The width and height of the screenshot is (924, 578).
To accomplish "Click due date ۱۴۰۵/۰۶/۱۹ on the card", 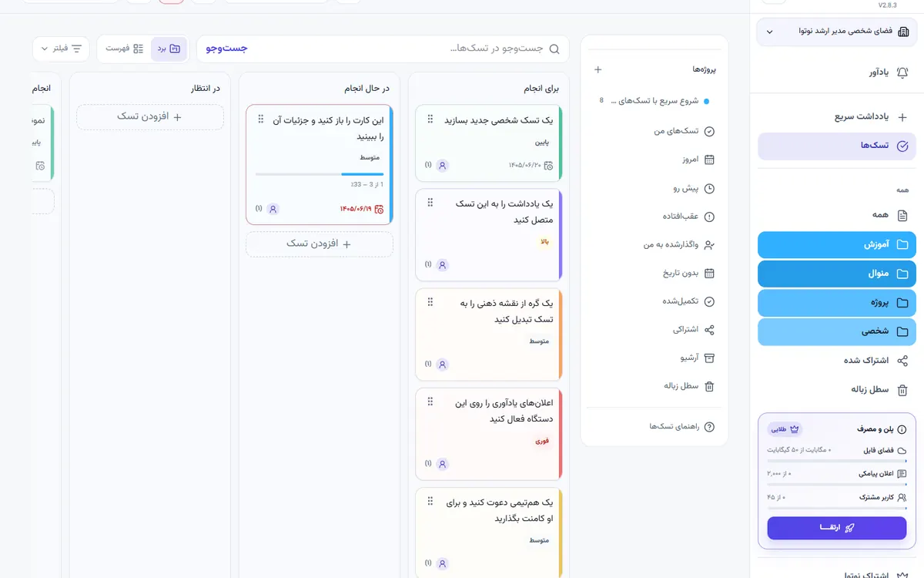I will [361, 209].
